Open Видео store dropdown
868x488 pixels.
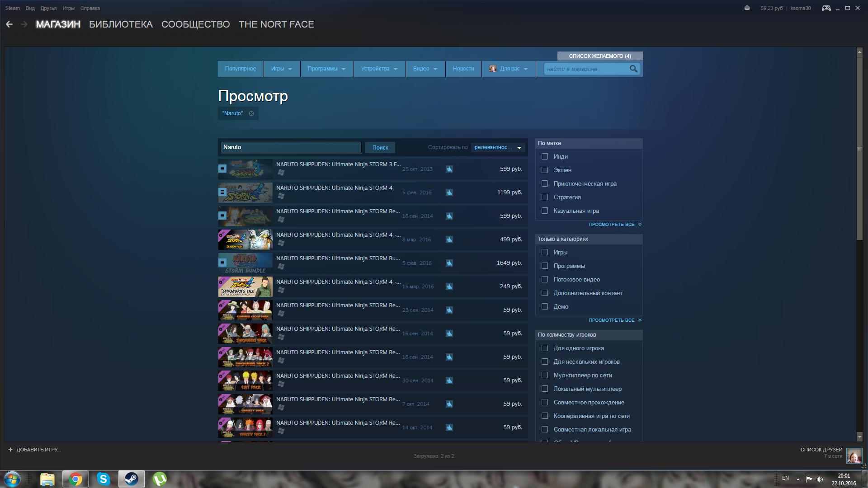click(x=425, y=69)
